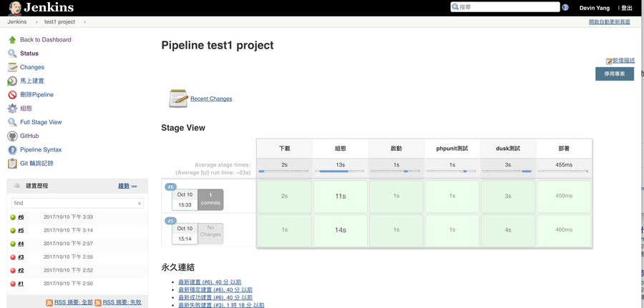Click the 4s dusk測試 cell of build #5

[x=508, y=230]
